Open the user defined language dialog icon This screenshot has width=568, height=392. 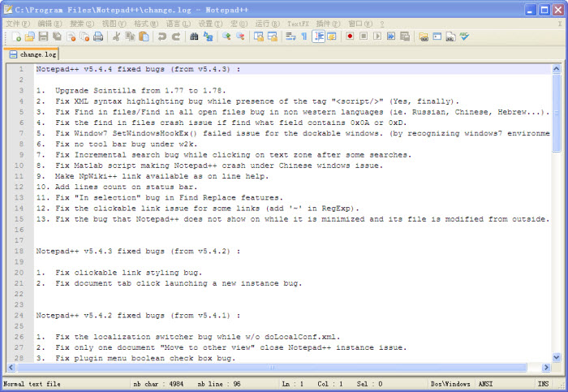click(331, 37)
